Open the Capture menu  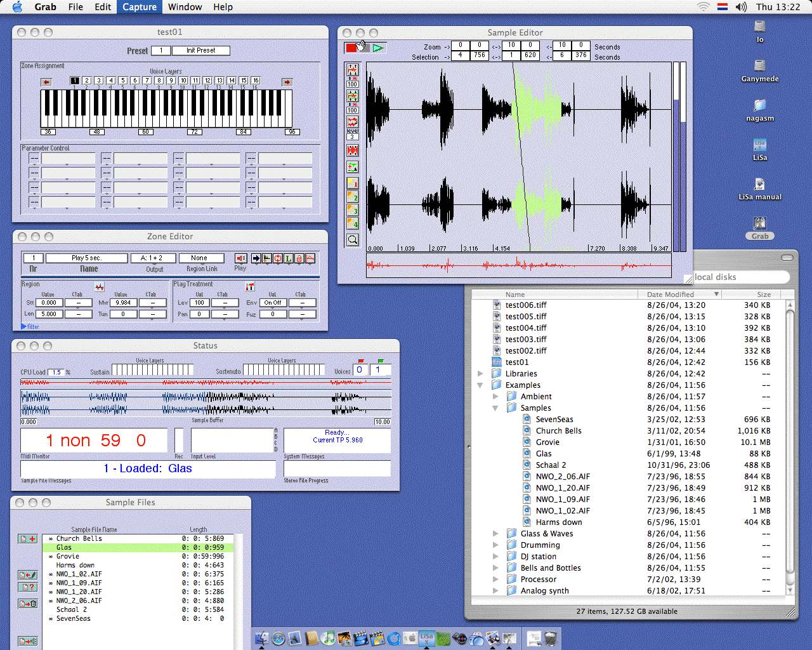[140, 7]
